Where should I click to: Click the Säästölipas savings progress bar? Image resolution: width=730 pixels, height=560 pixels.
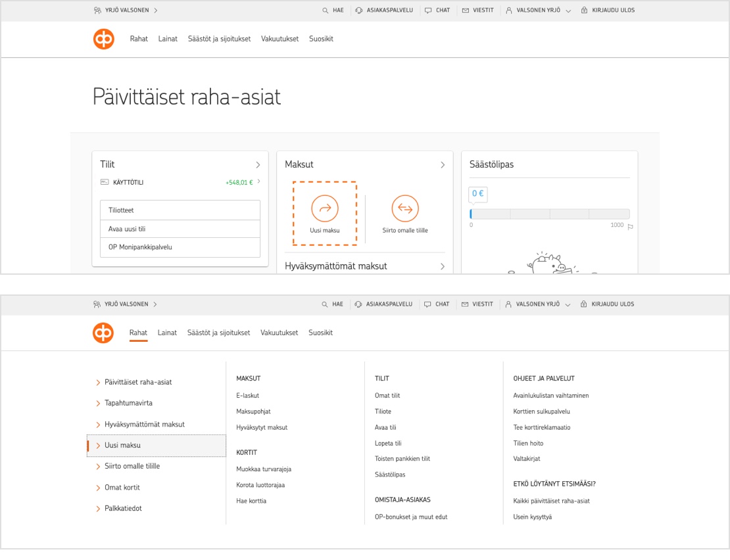pos(550,214)
